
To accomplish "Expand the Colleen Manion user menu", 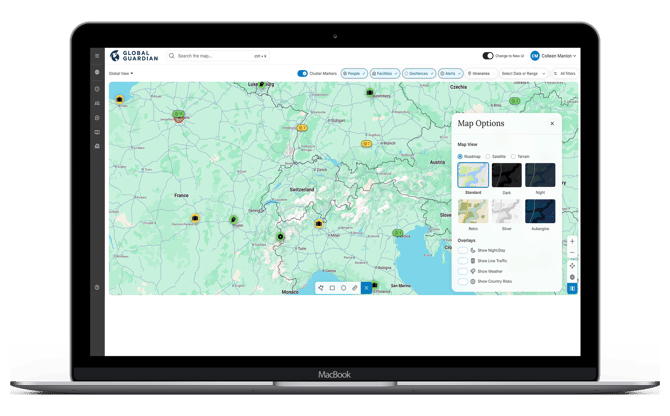I will pyautogui.click(x=553, y=56).
